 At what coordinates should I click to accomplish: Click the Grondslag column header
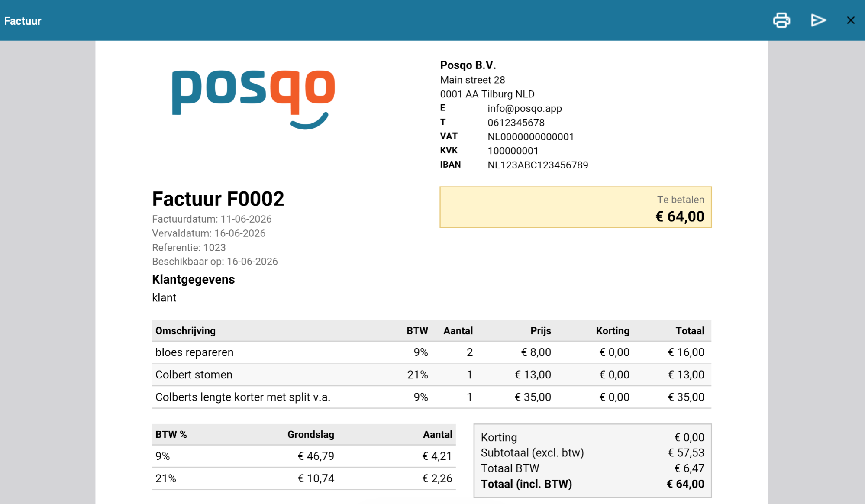click(x=310, y=435)
